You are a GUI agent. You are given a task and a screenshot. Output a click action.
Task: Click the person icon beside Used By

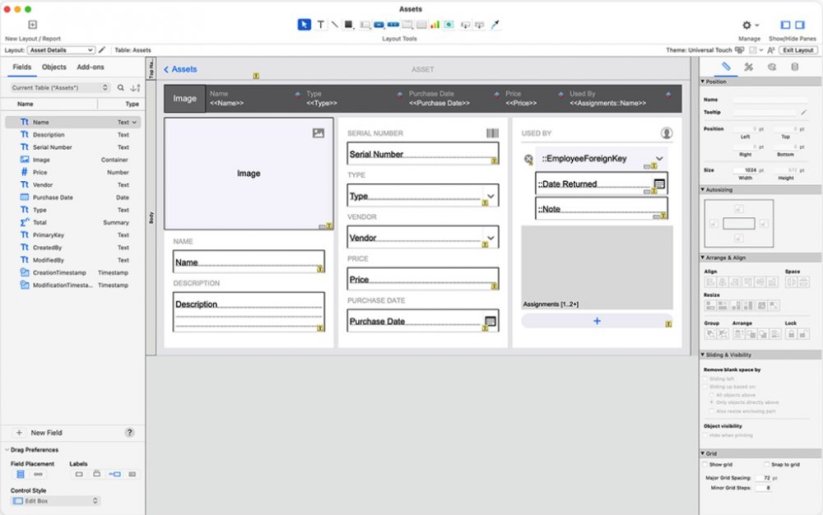pyautogui.click(x=666, y=133)
